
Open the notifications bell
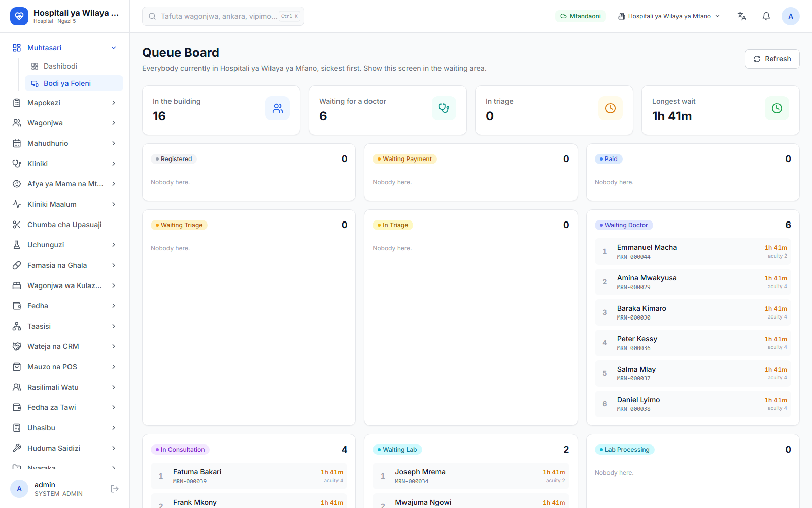coord(766,16)
